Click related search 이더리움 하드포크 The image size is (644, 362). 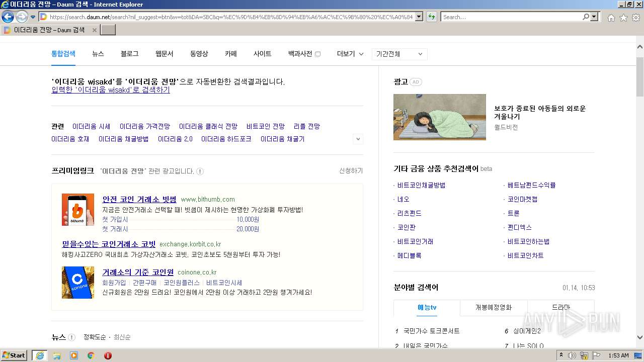click(x=226, y=139)
